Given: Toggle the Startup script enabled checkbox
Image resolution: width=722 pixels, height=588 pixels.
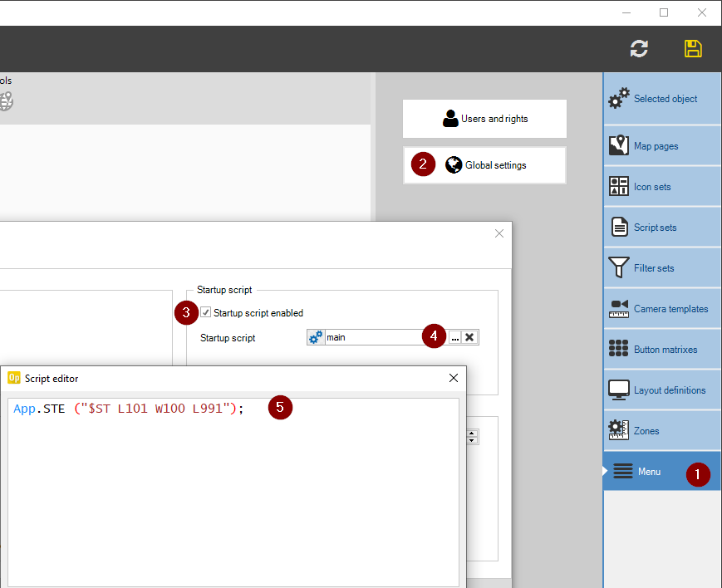Looking at the screenshot, I should pyautogui.click(x=206, y=313).
